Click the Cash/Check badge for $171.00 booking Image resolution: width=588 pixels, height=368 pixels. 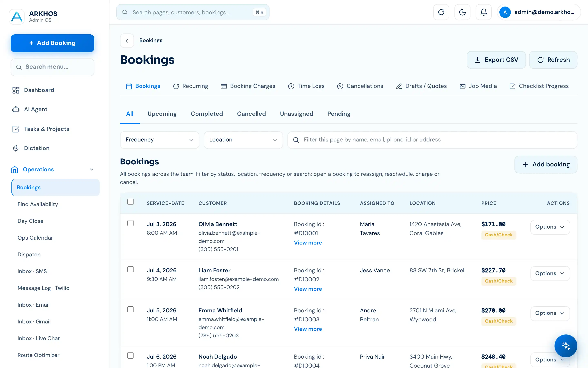coord(499,235)
